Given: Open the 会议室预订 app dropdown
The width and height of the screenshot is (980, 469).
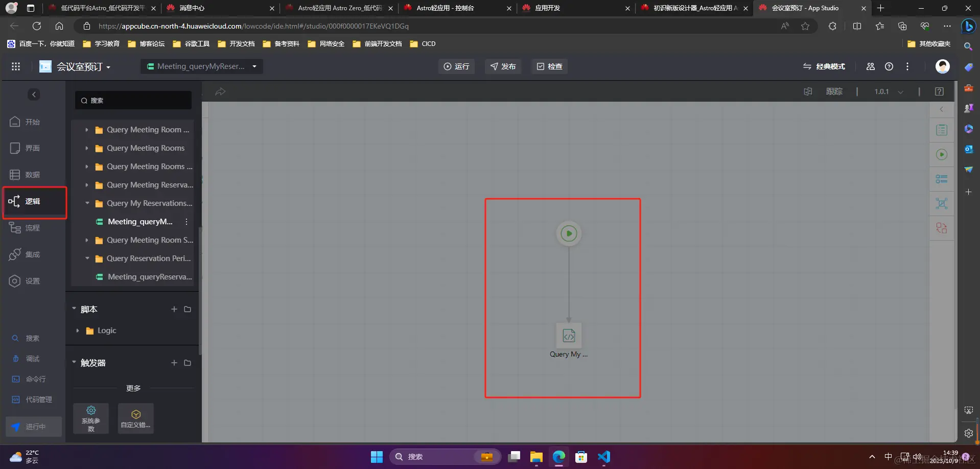Looking at the screenshot, I should click(83, 66).
